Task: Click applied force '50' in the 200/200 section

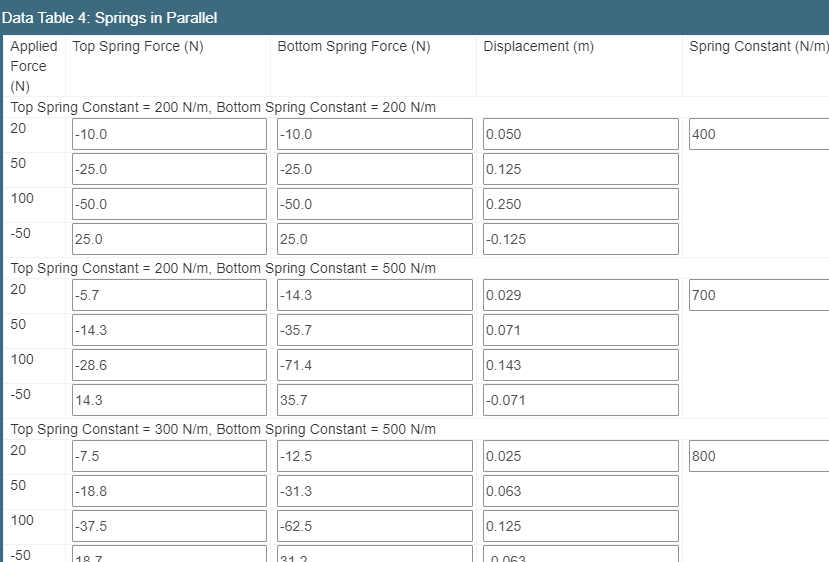Action: 18,163
